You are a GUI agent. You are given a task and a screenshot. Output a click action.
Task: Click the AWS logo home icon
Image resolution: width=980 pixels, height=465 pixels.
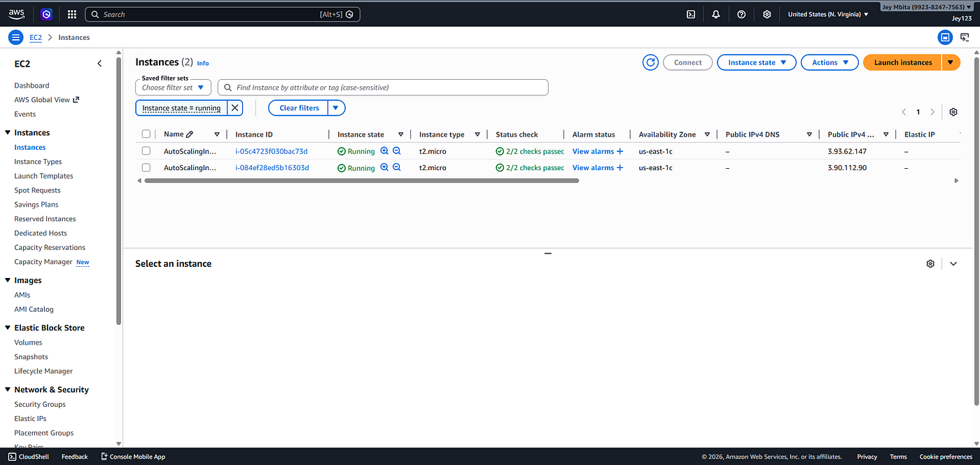[x=16, y=13]
